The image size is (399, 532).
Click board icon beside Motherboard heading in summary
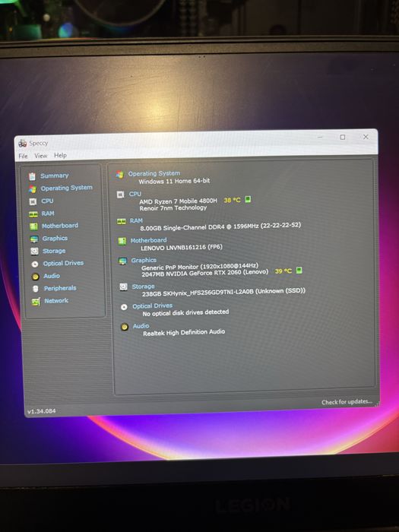tap(122, 242)
